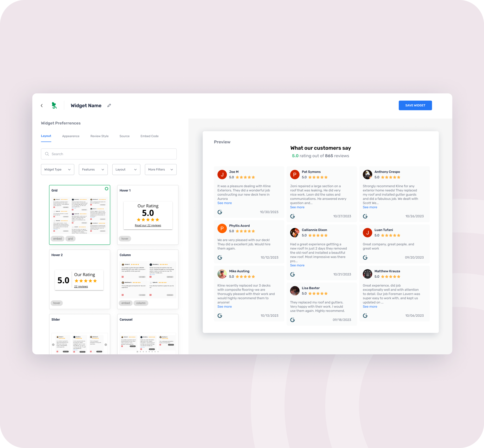Screen dimensions: 484x448
Task: Select the Embed Code tab in Widget Preferences
Action: 149,136
